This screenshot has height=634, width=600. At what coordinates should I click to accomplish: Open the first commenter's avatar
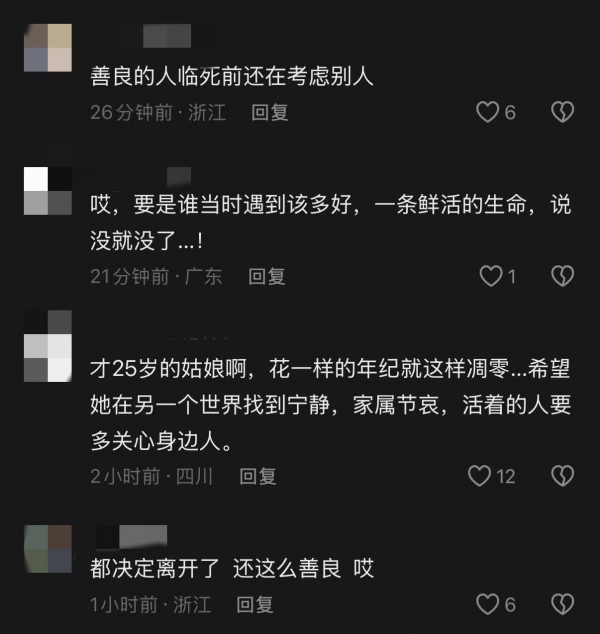[48, 48]
